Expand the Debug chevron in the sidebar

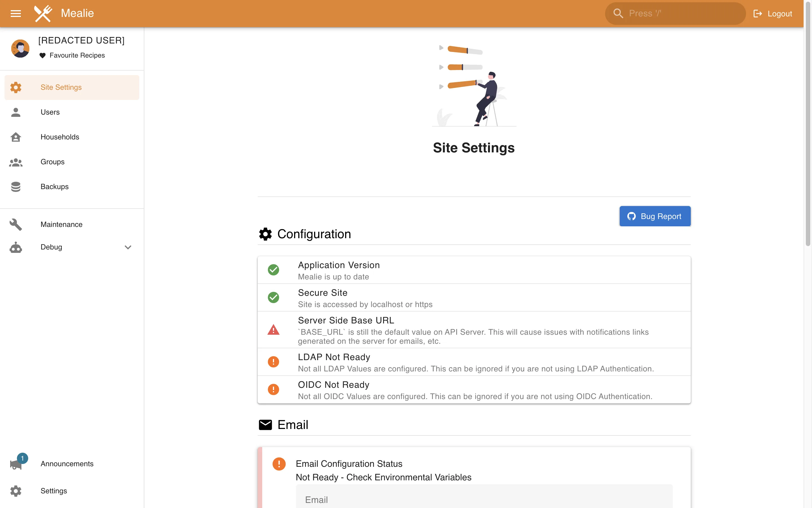(128, 247)
